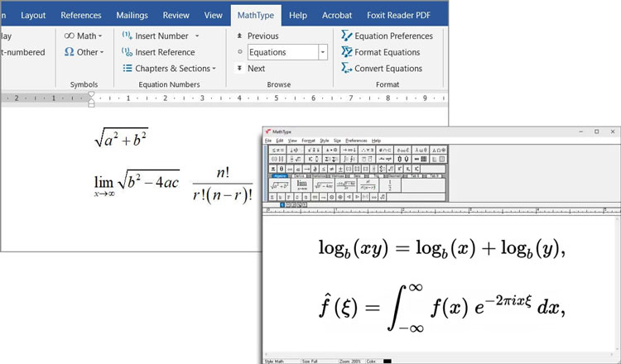The image size is (621, 364).
Task: Switch to the Mailings ribbon tab
Action: click(132, 15)
